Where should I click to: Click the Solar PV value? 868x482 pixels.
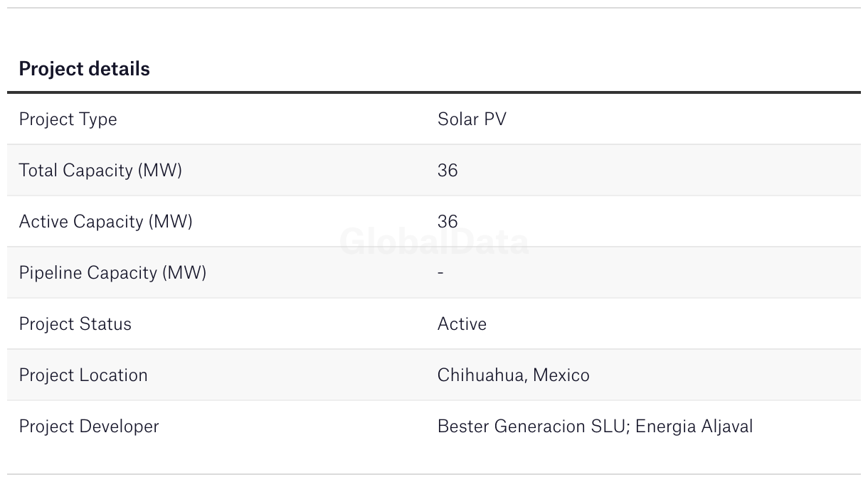click(472, 119)
